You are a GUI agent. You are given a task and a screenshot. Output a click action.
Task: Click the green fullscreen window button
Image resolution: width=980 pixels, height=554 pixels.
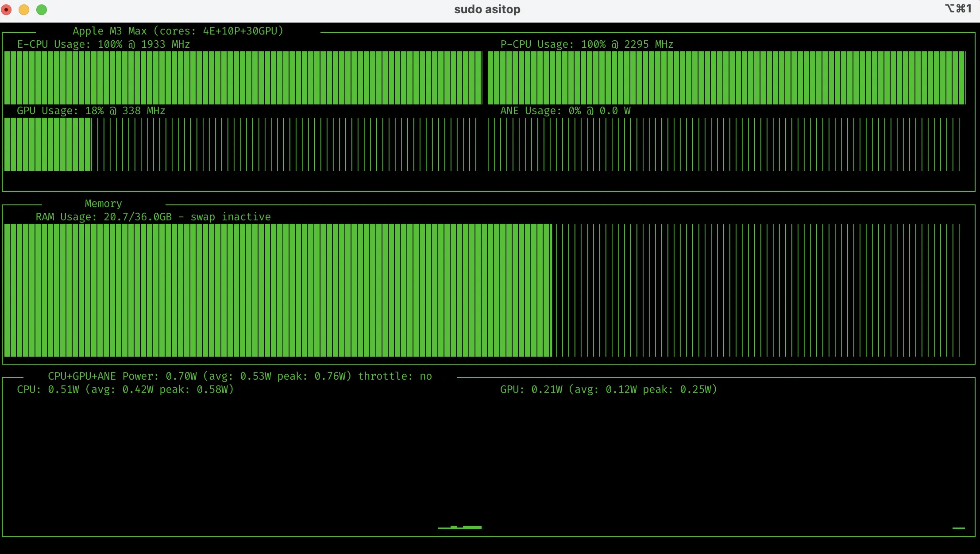pos(42,10)
